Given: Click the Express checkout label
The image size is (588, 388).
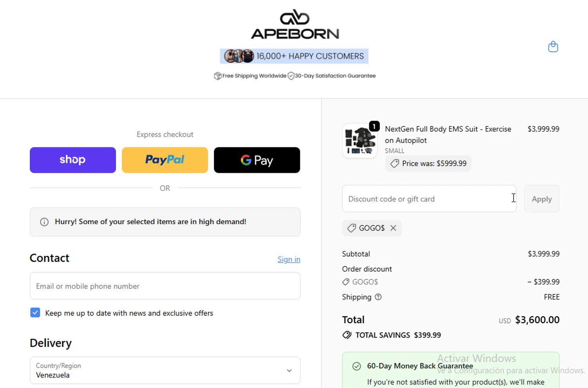Looking at the screenshot, I should click(165, 134).
